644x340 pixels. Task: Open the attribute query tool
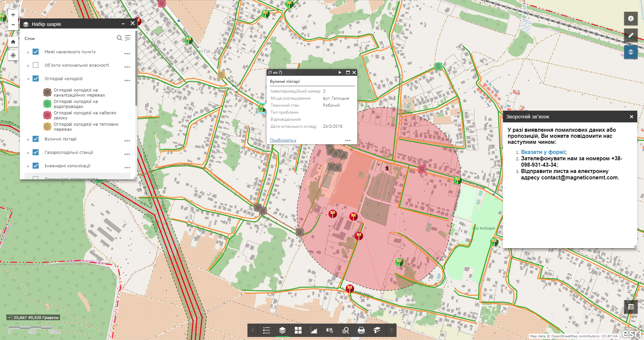click(345, 330)
